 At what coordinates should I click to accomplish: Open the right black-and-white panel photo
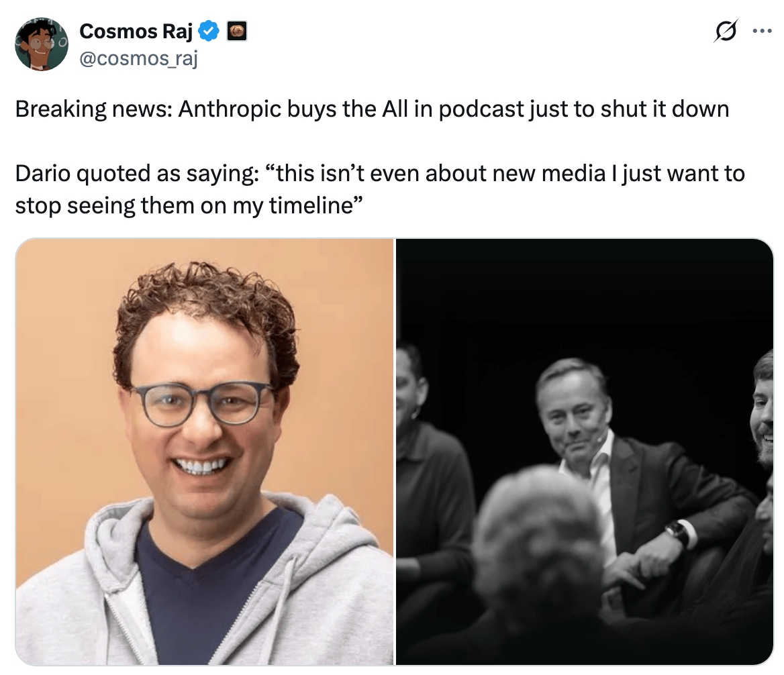(x=585, y=452)
